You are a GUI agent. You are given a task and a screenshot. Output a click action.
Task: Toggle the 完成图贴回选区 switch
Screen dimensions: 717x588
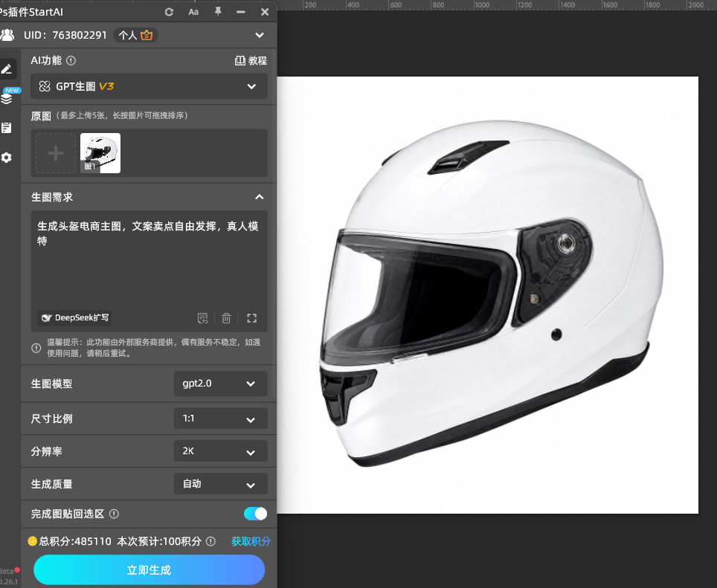coord(256,514)
